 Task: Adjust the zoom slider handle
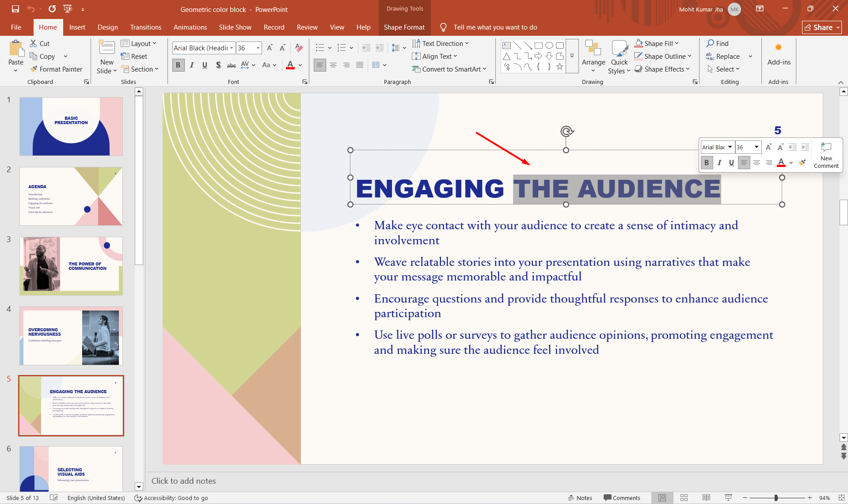(x=776, y=498)
